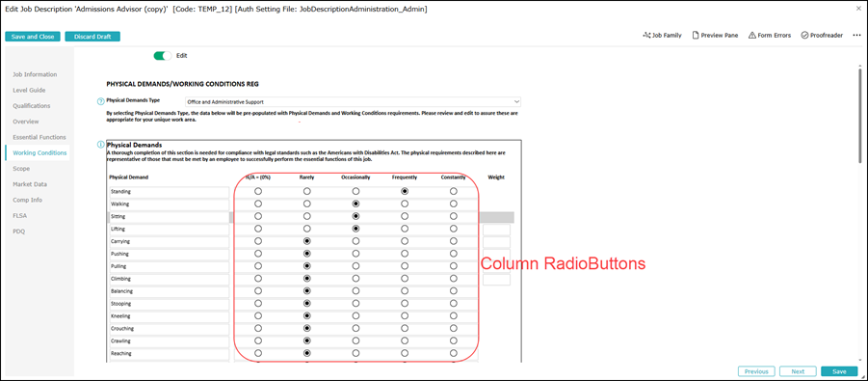
Task: Click the Previous button
Action: coord(756,371)
